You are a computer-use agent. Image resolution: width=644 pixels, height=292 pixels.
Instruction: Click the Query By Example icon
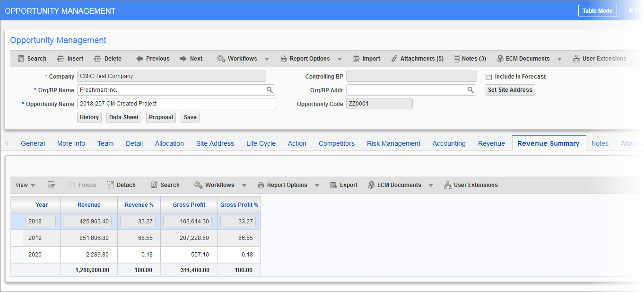pos(52,185)
